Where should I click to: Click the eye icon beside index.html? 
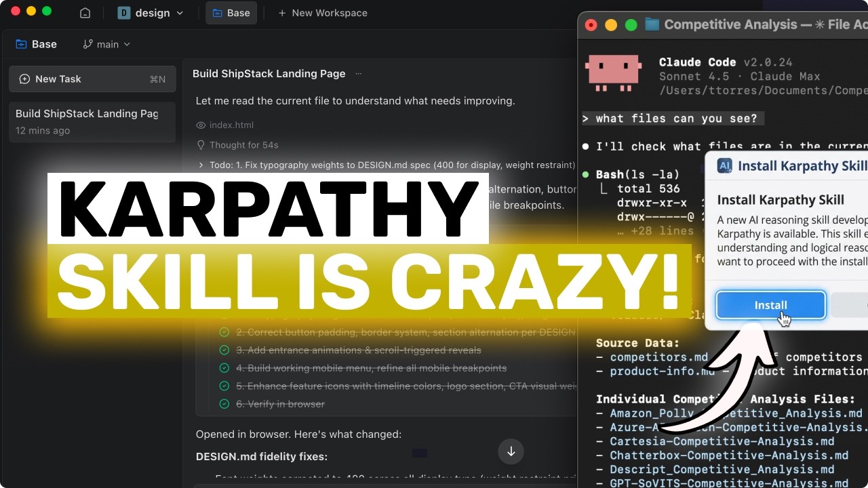201,125
